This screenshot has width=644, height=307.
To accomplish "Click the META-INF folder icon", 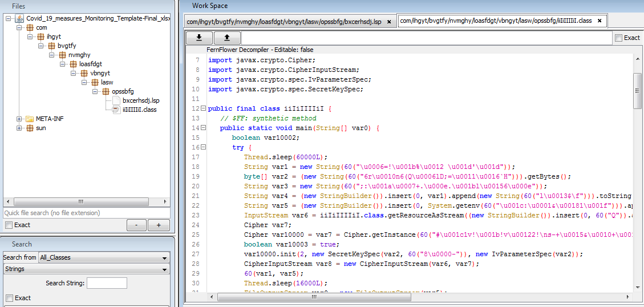I will (30, 119).
